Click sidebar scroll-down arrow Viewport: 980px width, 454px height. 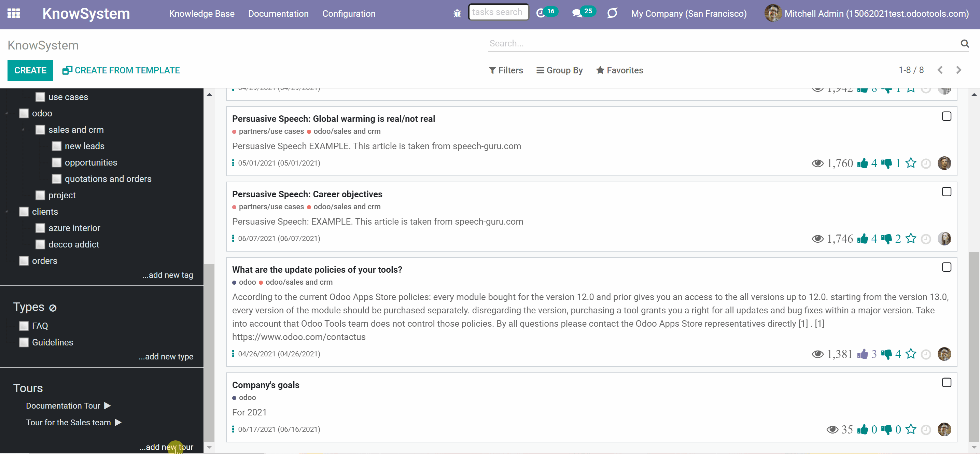[x=209, y=447]
